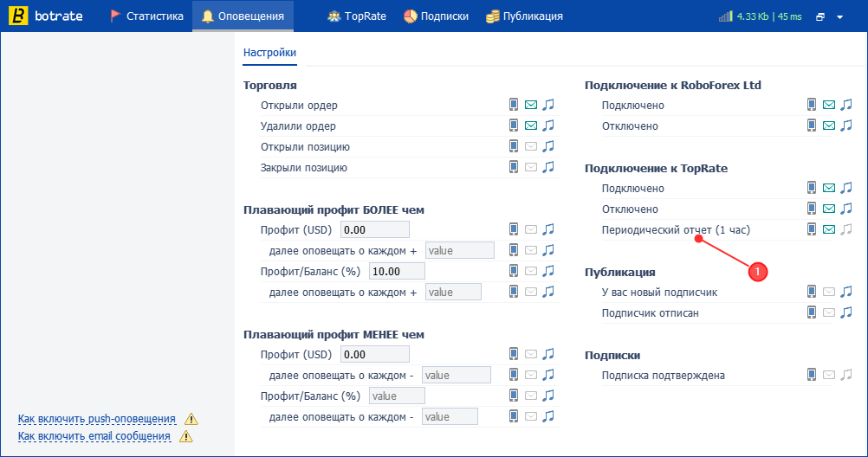
Task: Toggle push alert for Открыли ордер
Action: [514, 105]
